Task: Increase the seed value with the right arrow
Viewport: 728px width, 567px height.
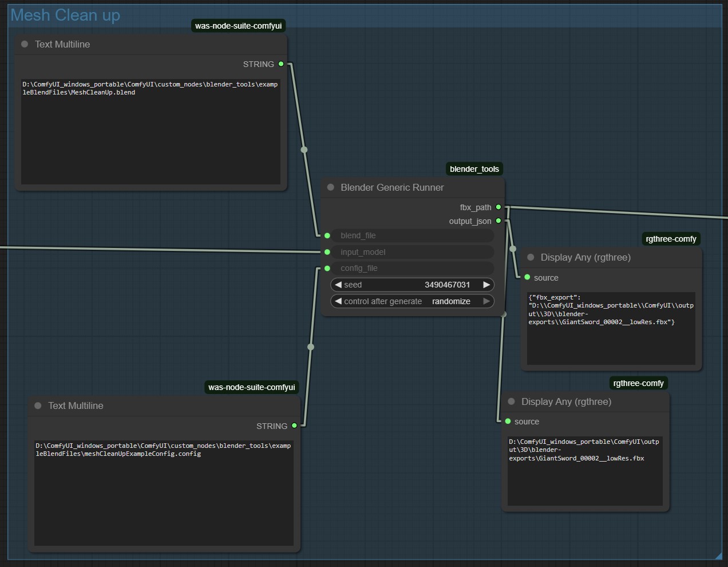Action: pyautogui.click(x=486, y=285)
